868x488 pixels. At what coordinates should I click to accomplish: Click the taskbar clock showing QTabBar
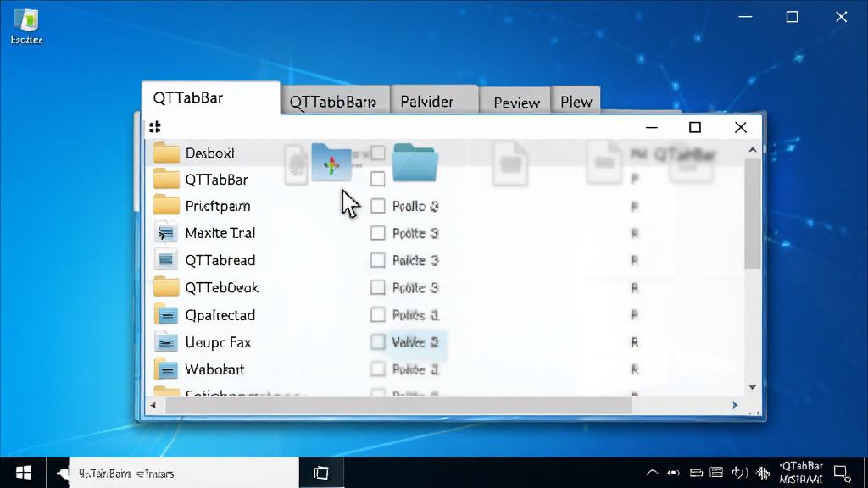tap(802, 473)
